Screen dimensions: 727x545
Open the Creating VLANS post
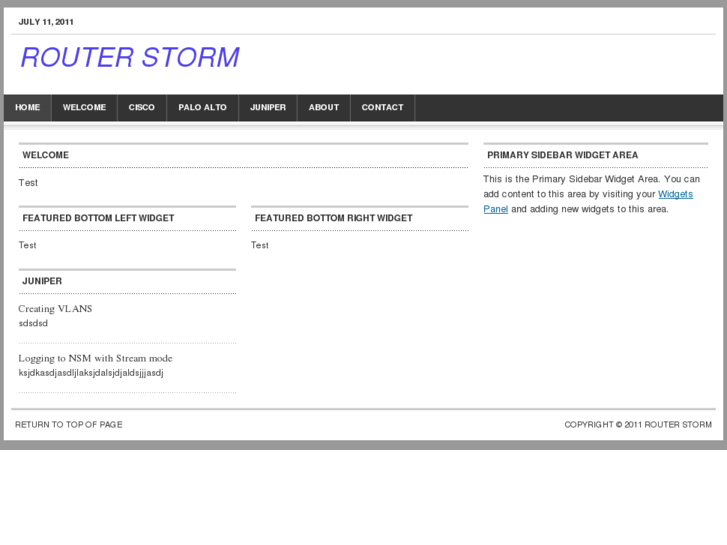(x=55, y=309)
